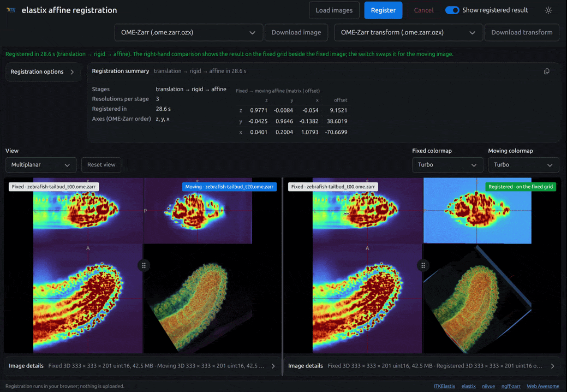Toggle Show registered result switch

[452, 10]
